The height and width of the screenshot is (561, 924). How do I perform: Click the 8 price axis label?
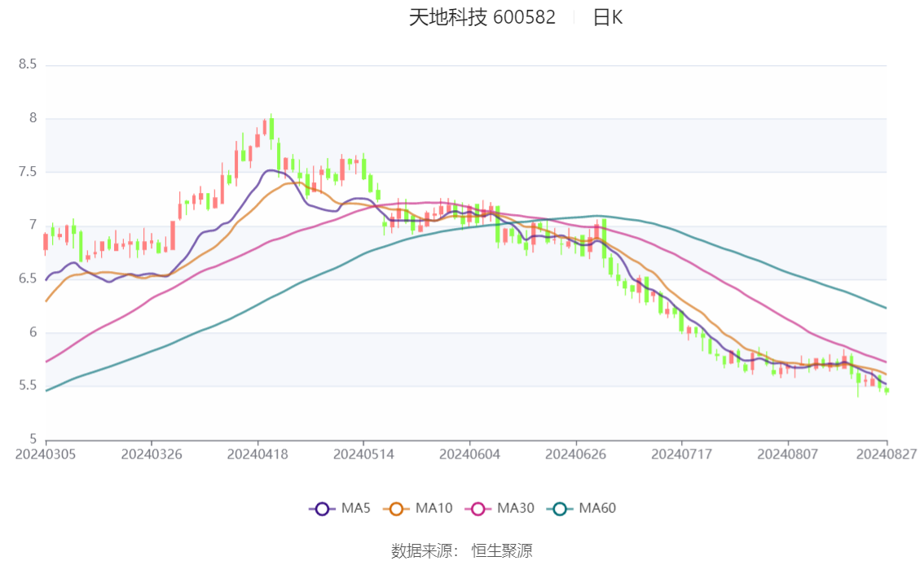(33, 118)
